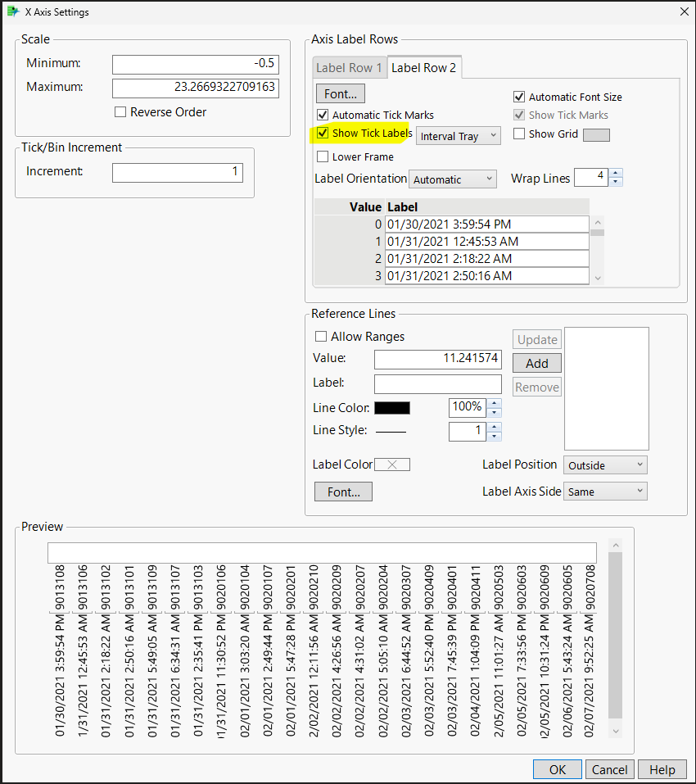The image size is (696, 784).
Task: Open Font dialog for reference lines
Action: click(x=343, y=492)
